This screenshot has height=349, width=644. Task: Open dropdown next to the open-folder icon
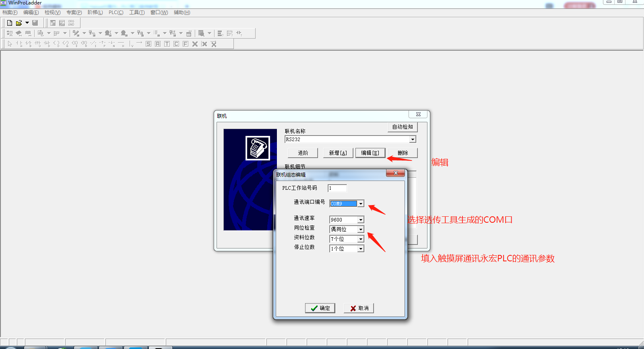tap(27, 23)
